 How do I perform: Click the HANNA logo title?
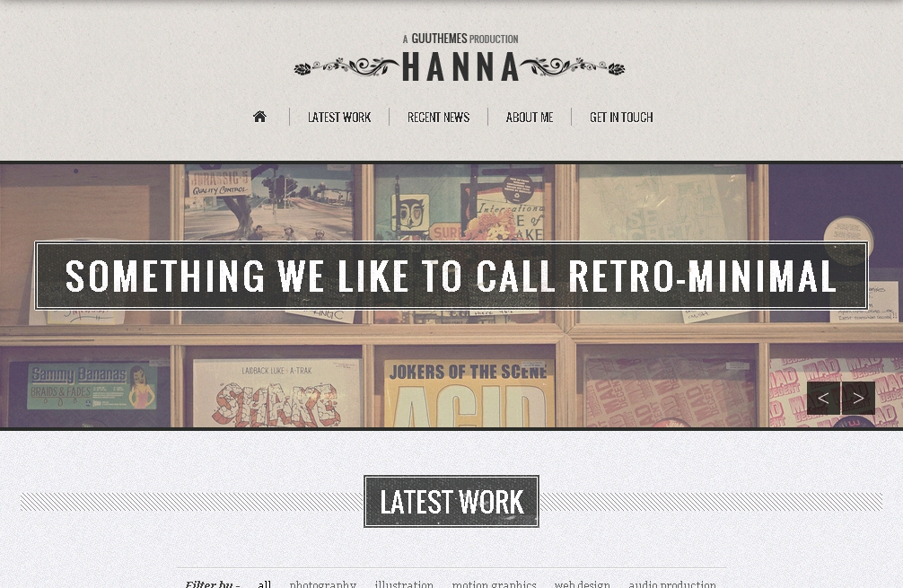(x=460, y=66)
